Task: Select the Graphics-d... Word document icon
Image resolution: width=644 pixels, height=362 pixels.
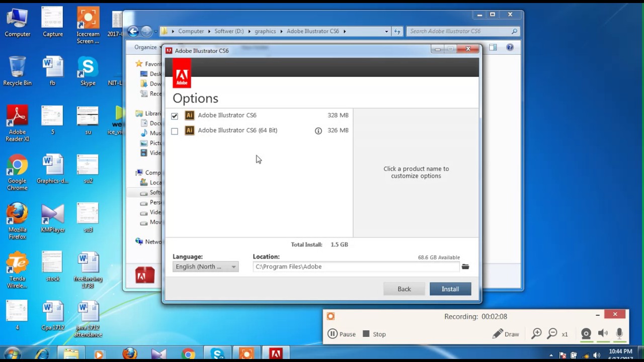Action: tap(53, 169)
